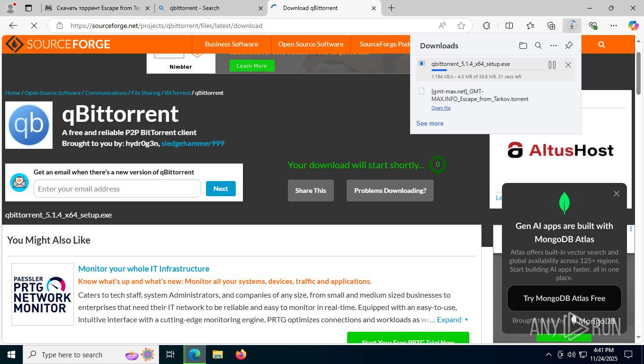Open the sledgehammer999 profile link
This screenshot has height=364, width=644.
point(193,143)
